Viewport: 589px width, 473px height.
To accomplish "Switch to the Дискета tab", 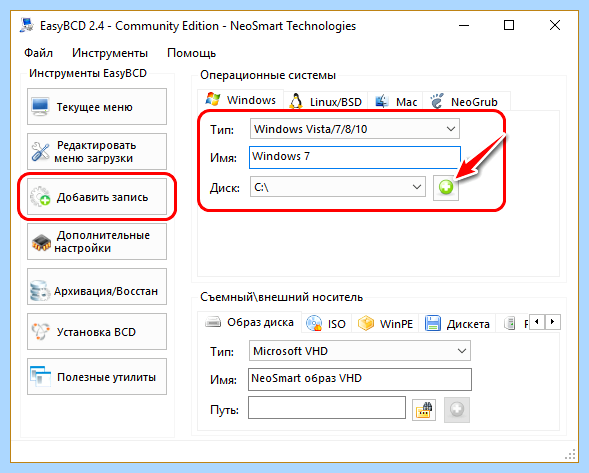I will click(457, 324).
